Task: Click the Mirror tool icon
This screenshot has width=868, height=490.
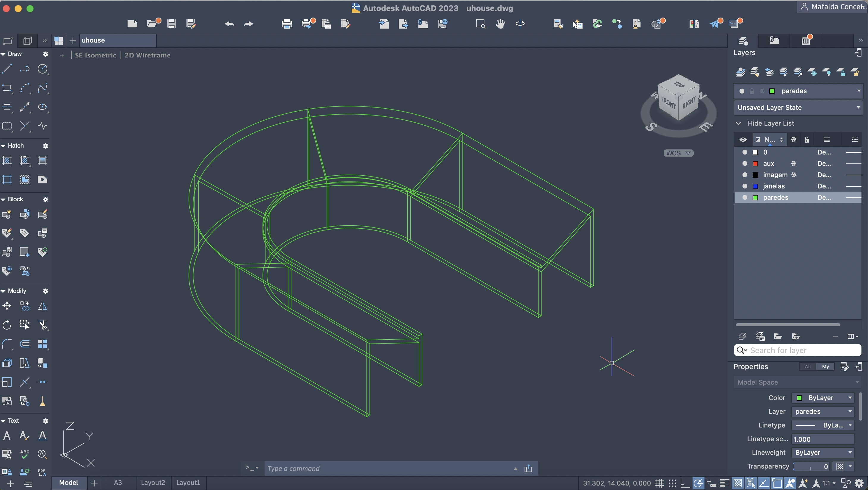Action: (x=43, y=306)
